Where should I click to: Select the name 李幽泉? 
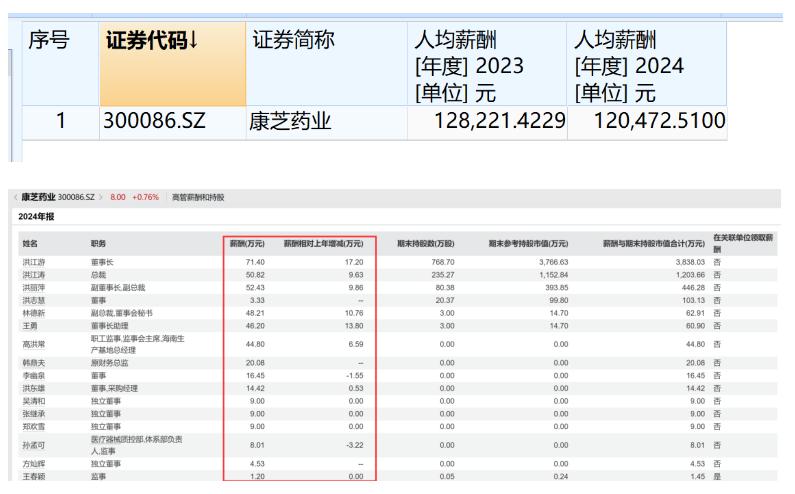pyautogui.click(x=34, y=376)
